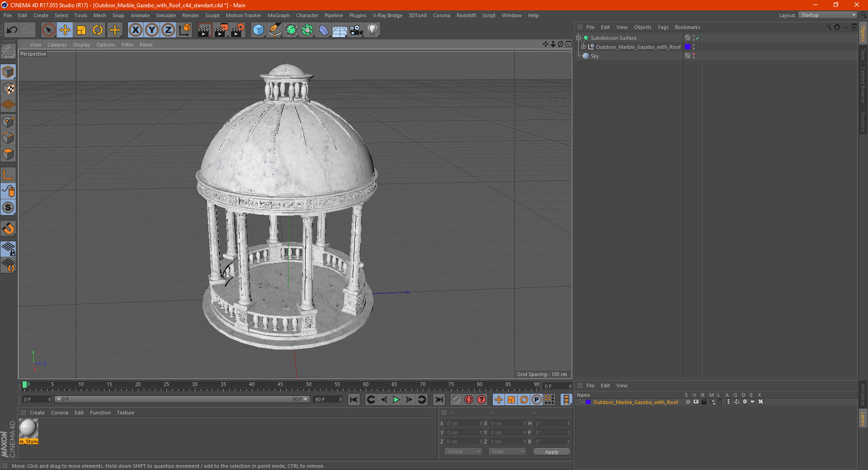
Task: Enable the Axis mode tool
Action: 9,175
